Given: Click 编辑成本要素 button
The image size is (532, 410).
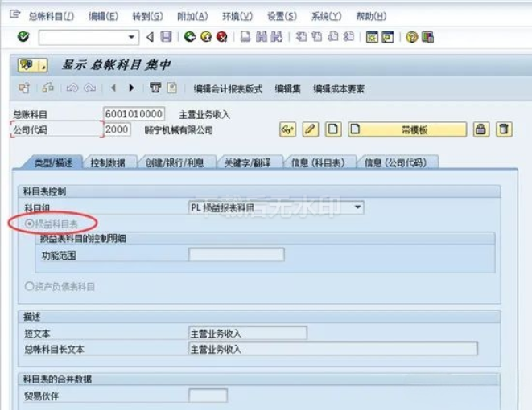Looking at the screenshot, I should (x=339, y=88).
